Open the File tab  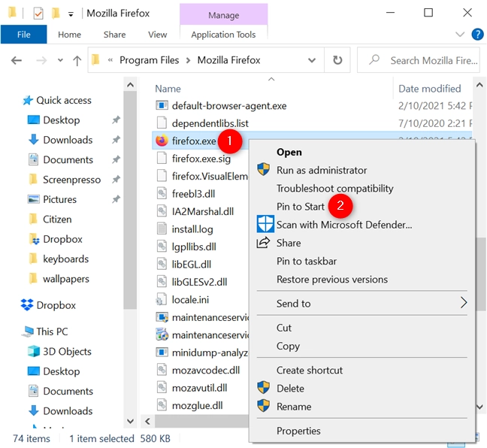coord(23,35)
